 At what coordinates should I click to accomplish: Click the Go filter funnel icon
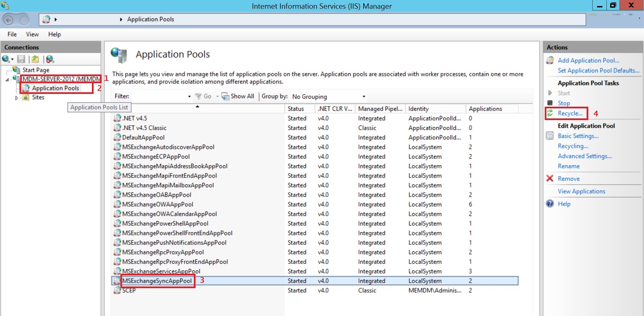click(199, 96)
